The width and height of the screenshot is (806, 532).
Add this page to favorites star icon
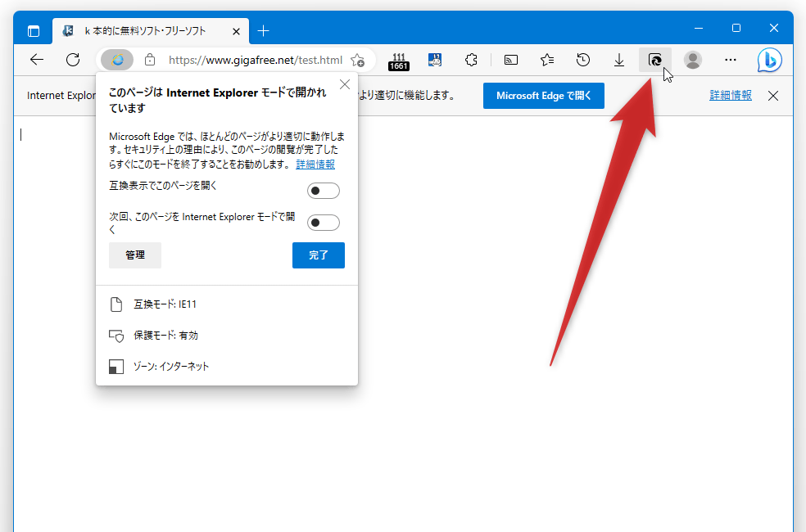point(357,60)
